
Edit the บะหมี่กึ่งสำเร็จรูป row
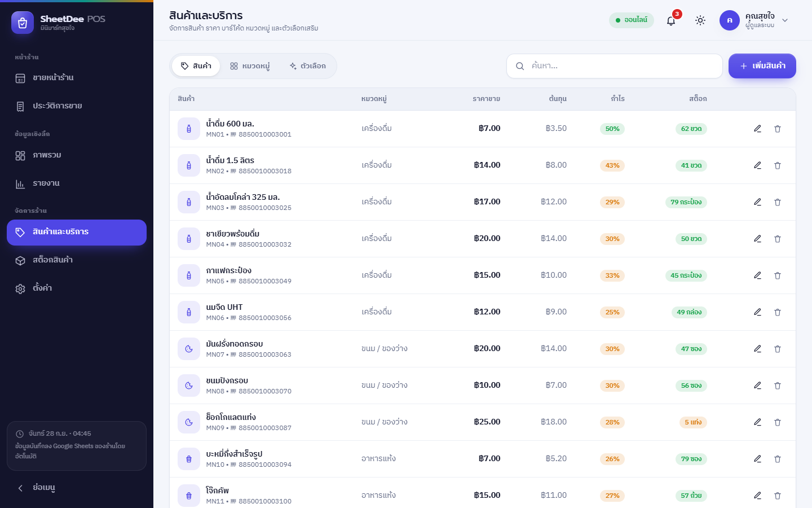pyautogui.click(x=757, y=459)
